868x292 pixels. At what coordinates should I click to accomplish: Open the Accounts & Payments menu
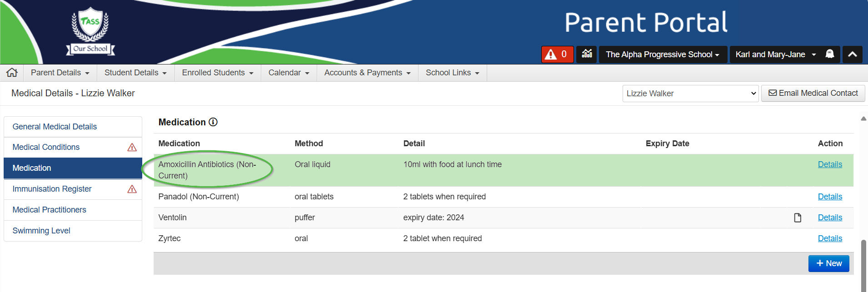[367, 73]
